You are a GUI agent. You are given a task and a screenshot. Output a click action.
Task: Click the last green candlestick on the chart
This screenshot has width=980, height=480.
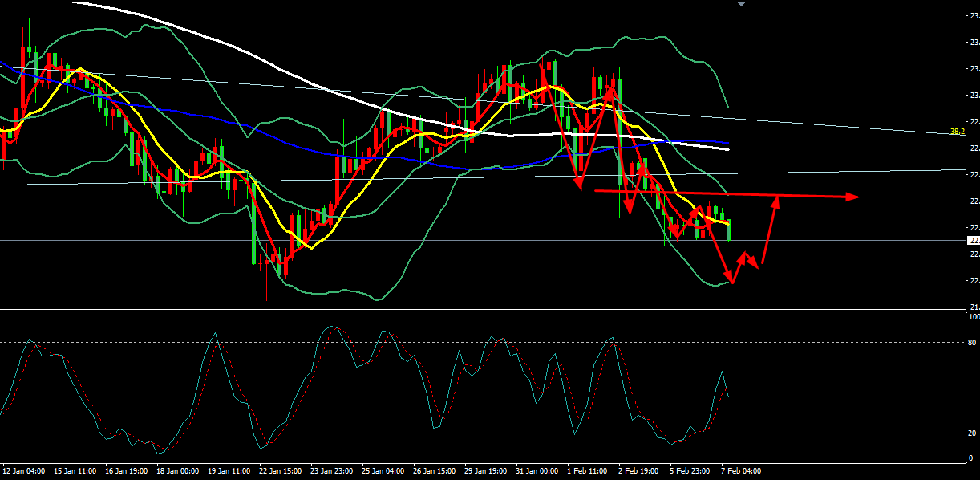point(729,230)
